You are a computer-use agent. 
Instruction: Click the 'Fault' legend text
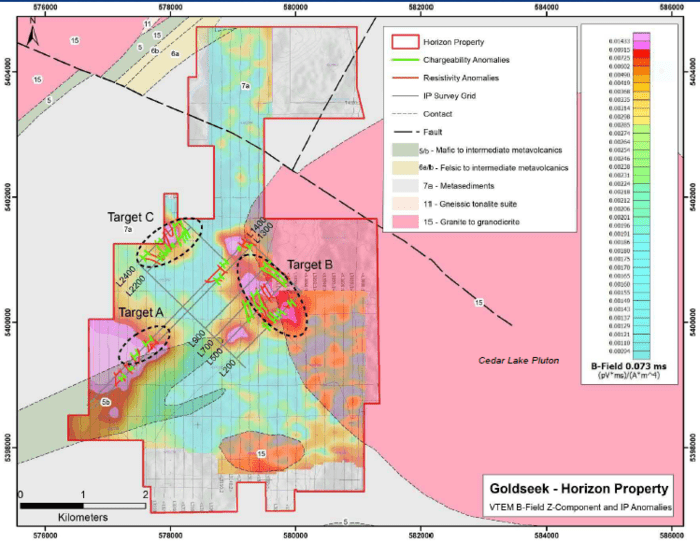coord(433,132)
